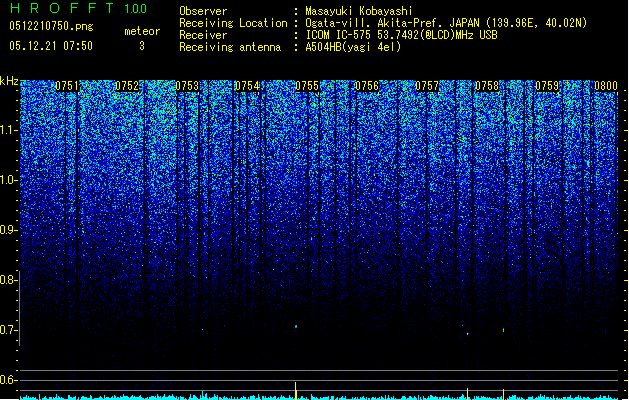
Task: Click the 0.7 kHz axis label
Action: pyautogui.click(x=8, y=330)
